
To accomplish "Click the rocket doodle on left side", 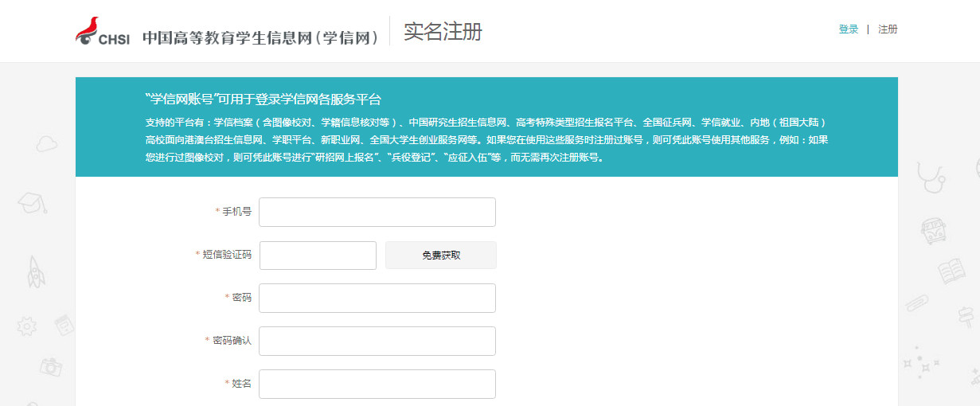I will click(x=37, y=271).
